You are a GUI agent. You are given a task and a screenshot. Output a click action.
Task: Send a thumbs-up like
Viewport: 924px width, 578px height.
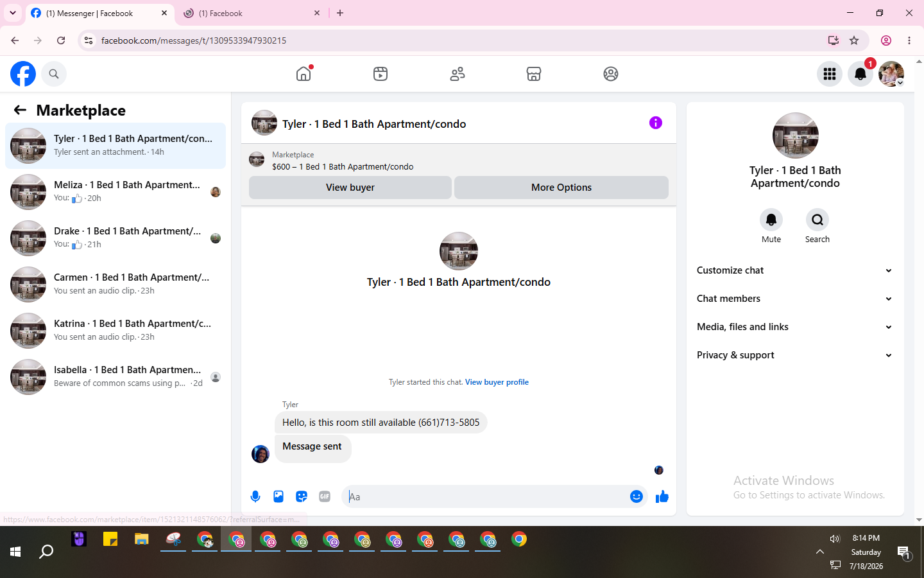coord(662,496)
